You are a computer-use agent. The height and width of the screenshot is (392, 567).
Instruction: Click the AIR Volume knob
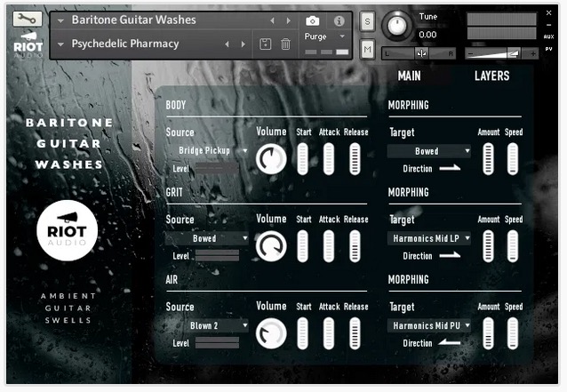coord(271,333)
